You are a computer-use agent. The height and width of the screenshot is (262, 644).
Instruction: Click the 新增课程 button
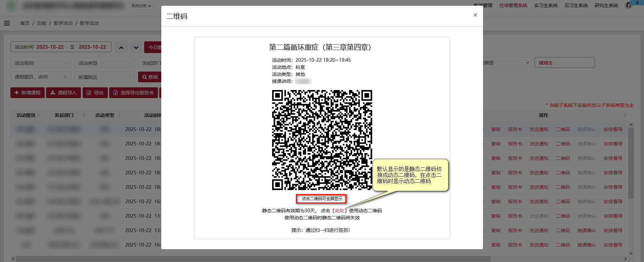point(28,93)
